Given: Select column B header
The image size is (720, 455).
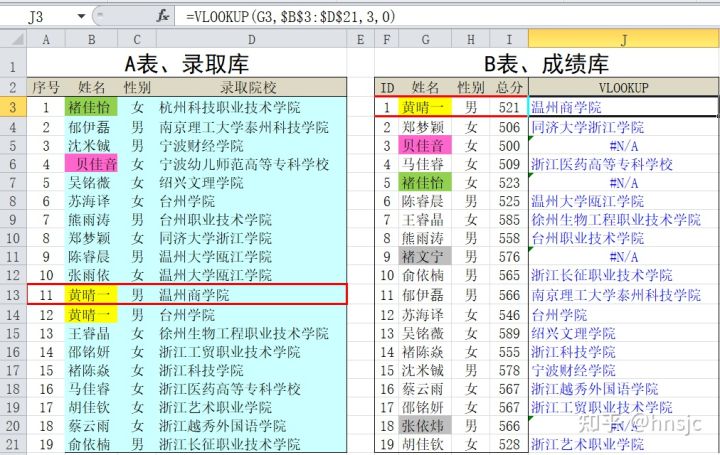Looking at the screenshot, I should tap(91, 39).
